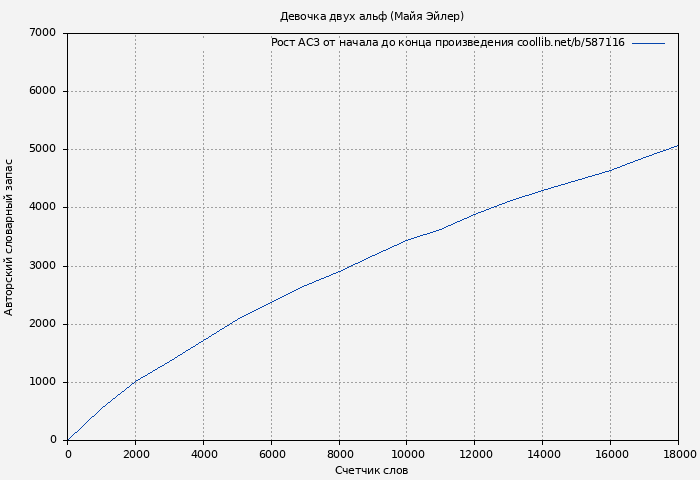Click the 7000 tick on y-axis
The width and height of the screenshot is (700, 480).
point(43,33)
